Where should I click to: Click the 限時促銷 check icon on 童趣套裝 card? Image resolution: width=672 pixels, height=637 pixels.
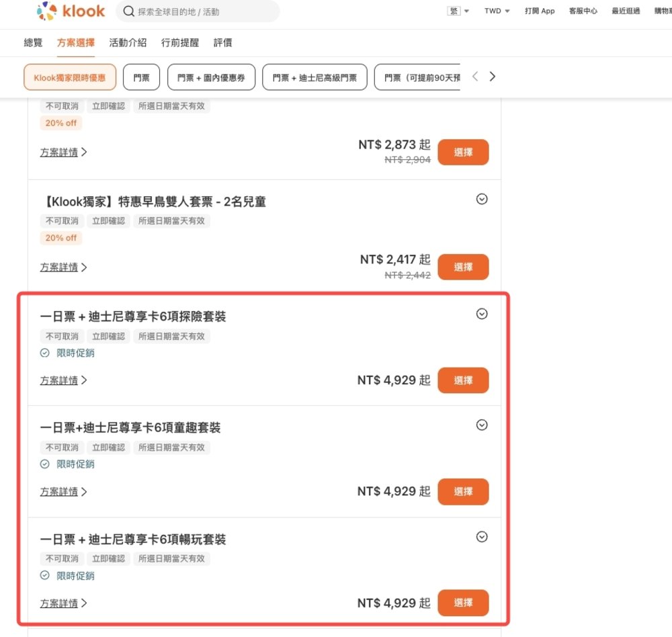pos(45,464)
